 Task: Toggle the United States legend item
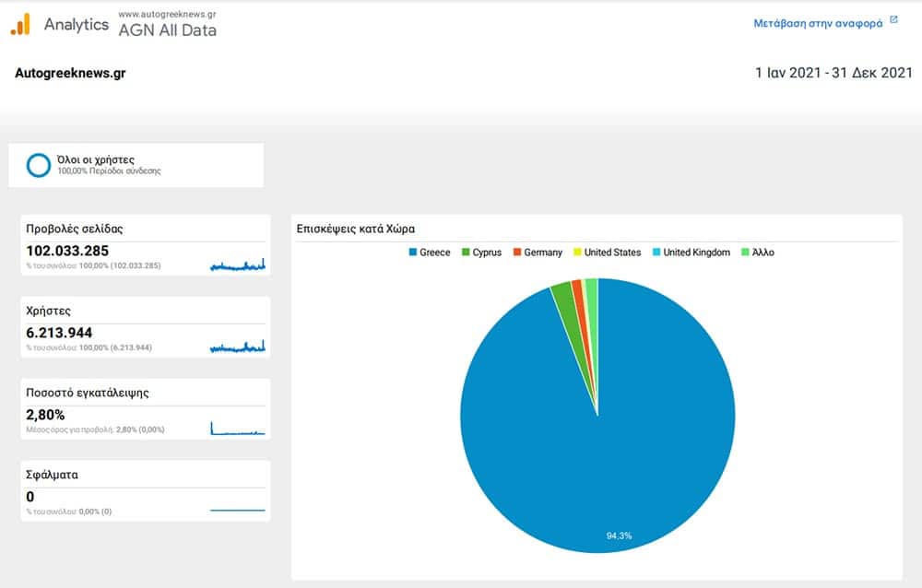(607, 253)
